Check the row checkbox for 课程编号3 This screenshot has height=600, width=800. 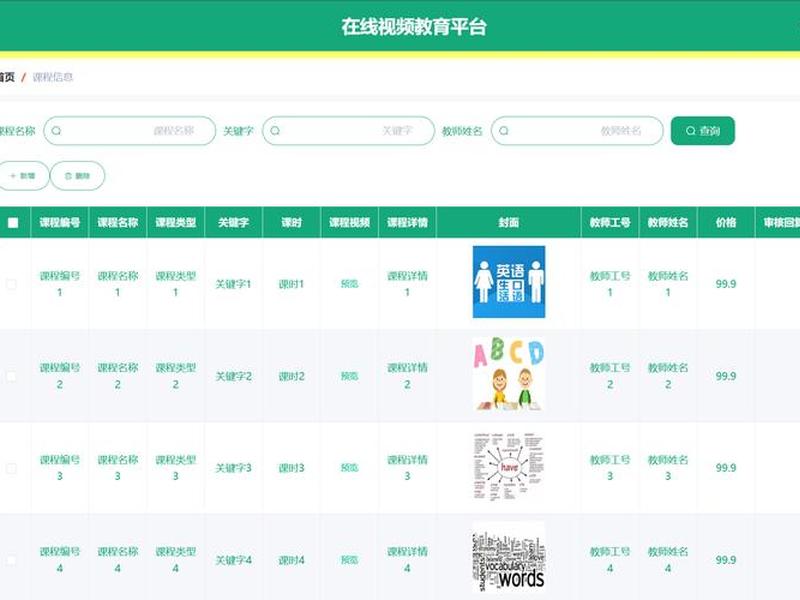coord(11,468)
